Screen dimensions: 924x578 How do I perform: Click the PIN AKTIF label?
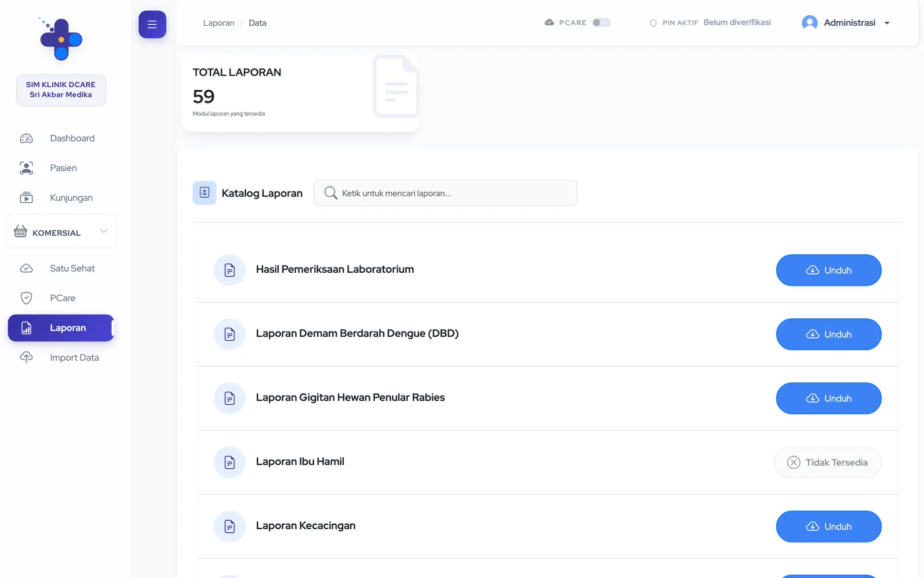680,23
